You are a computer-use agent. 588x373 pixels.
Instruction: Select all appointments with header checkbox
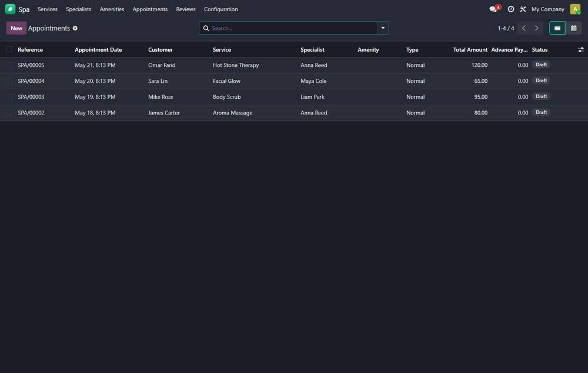9,49
